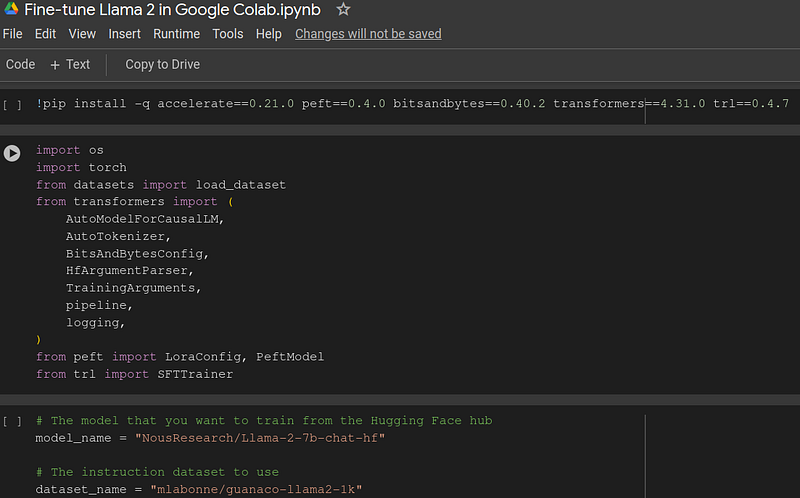
Task: Add a Text cell from toolbar
Action: click(70, 65)
